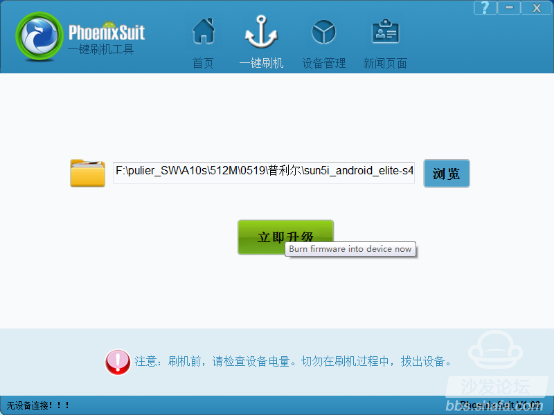Switch to the 设备管理 tab label
The height and width of the screenshot is (416, 554).
pos(324,63)
